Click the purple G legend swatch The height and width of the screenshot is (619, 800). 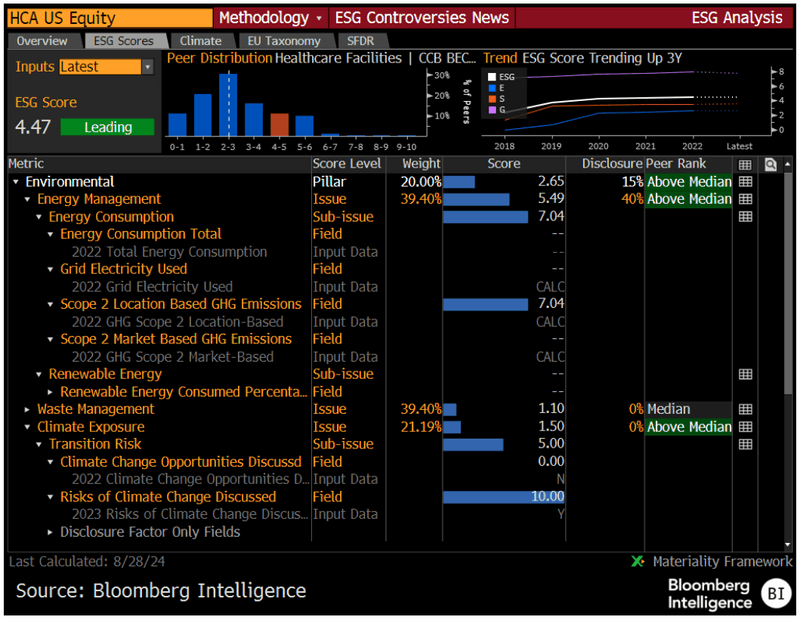point(492,110)
